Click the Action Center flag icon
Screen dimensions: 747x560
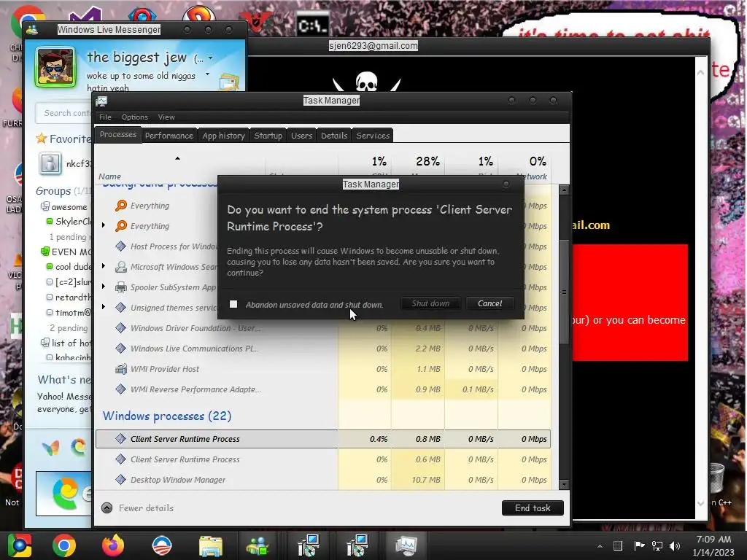pyautogui.click(x=639, y=545)
